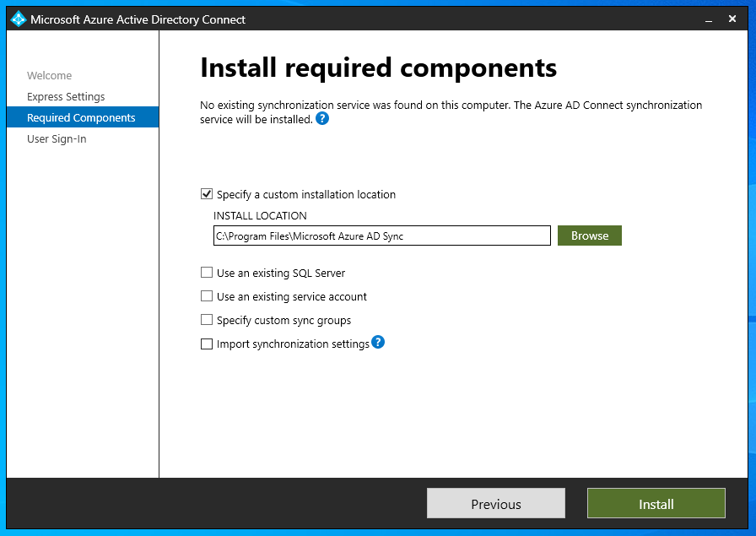The width and height of the screenshot is (756, 536).
Task: Toggle Import synchronization settings checkbox
Action: click(207, 344)
